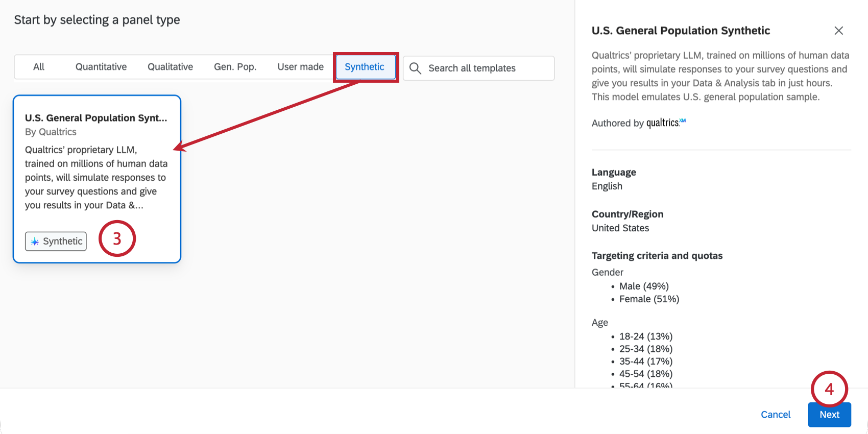The width and height of the screenshot is (868, 434).
Task: Click the Targeting criteria and quotas heading
Action: 657,256
